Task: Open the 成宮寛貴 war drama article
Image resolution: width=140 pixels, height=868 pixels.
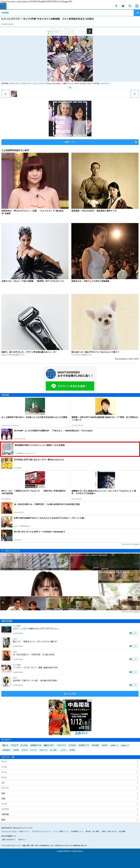Action: pyautogui.click(x=105, y=182)
